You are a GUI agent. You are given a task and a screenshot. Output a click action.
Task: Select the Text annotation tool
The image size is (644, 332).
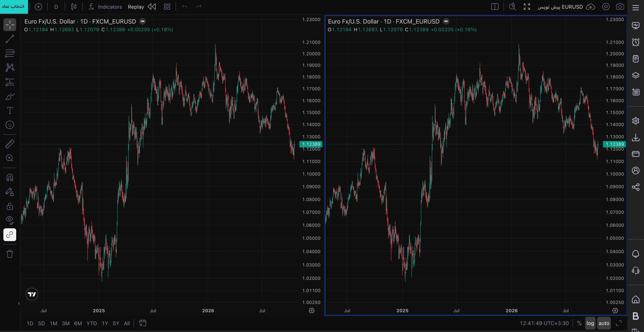[10, 110]
